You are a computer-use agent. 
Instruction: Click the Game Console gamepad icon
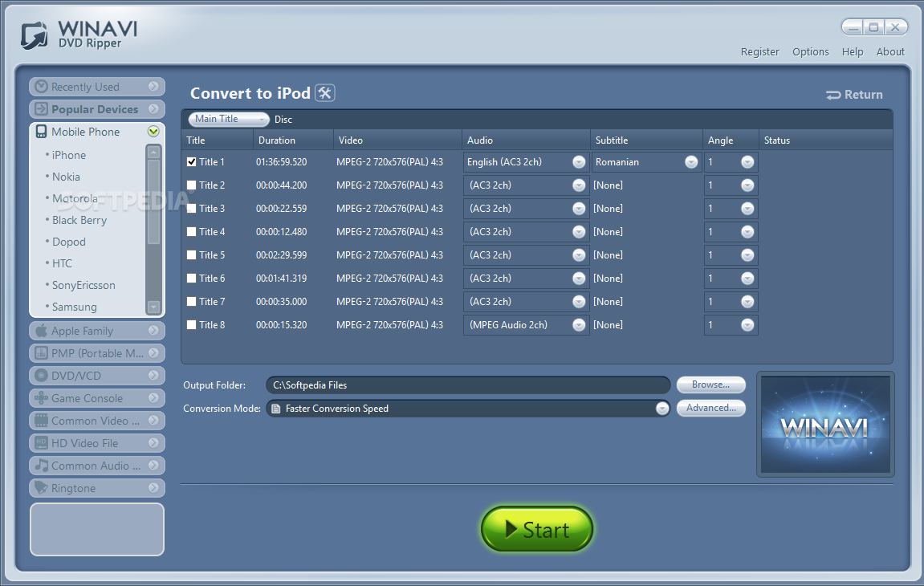(x=41, y=398)
